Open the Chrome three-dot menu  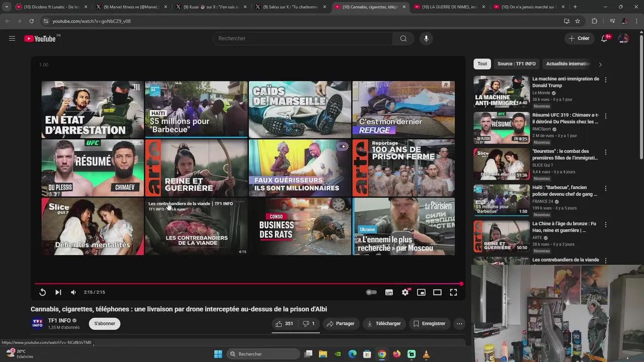(636, 21)
